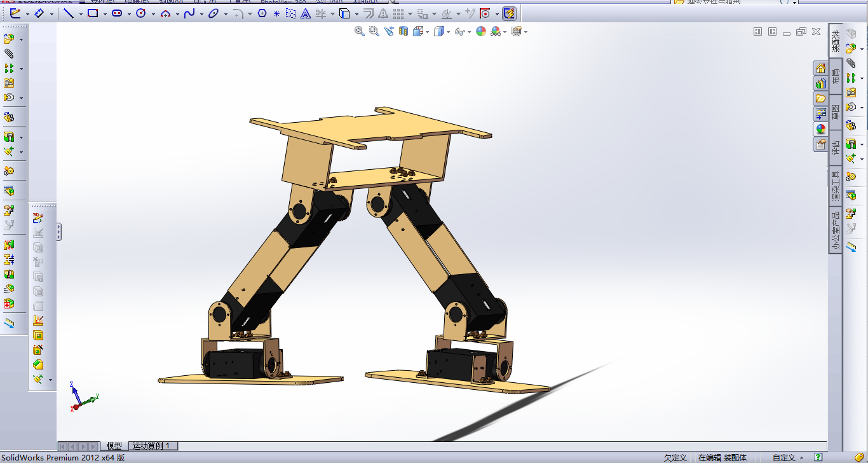Expand the Smart Dimension dropdown arrow
This screenshot has height=463, width=868.
pos(51,14)
